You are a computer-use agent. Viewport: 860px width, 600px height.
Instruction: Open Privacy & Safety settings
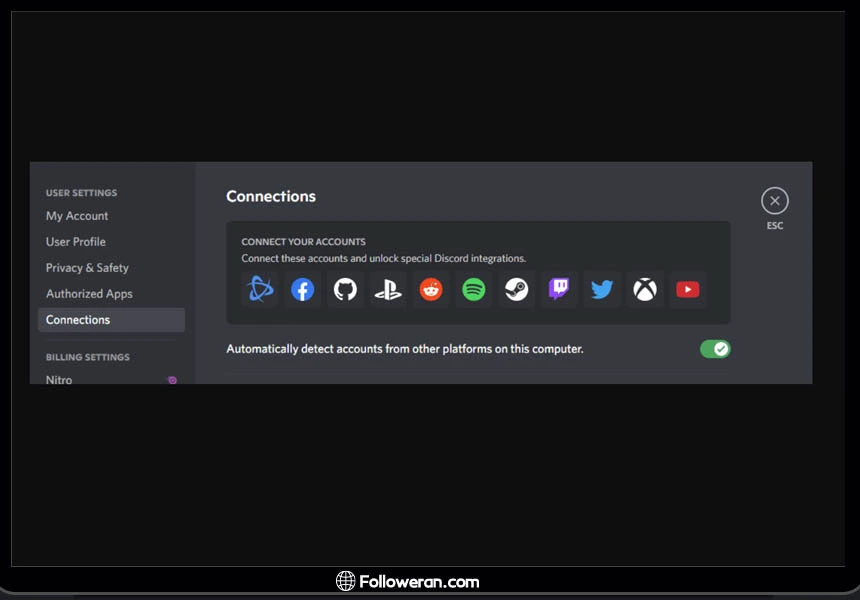(x=87, y=268)
